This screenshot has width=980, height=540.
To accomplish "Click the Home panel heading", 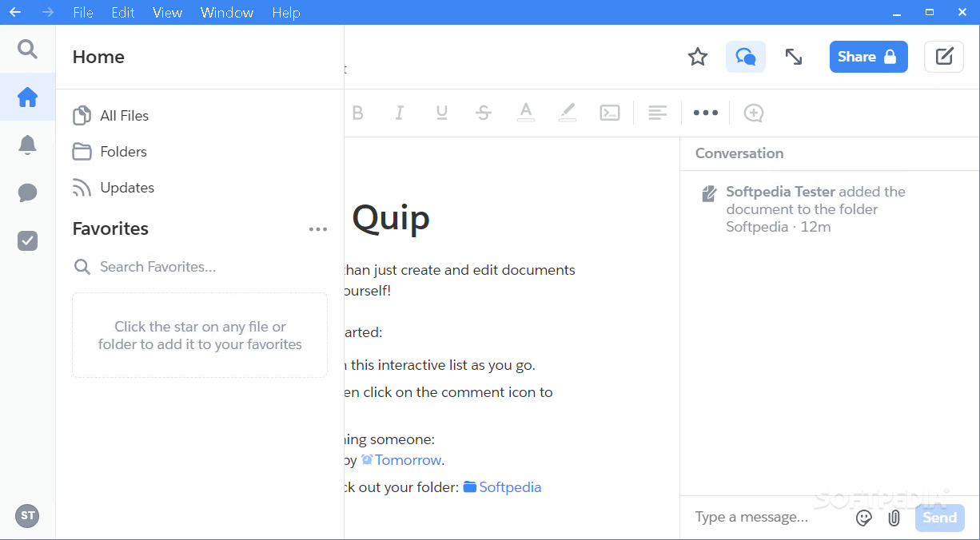I will click(x=98, y=57).
